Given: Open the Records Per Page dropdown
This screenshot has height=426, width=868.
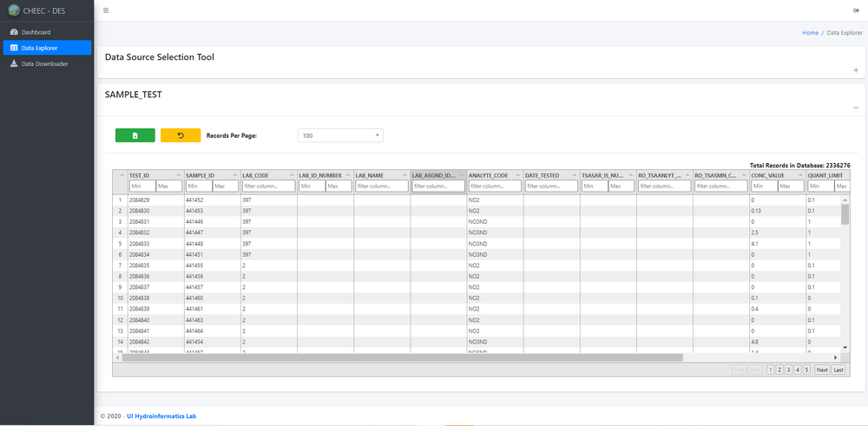Looking at the screenshot, I should coord(340,135).
